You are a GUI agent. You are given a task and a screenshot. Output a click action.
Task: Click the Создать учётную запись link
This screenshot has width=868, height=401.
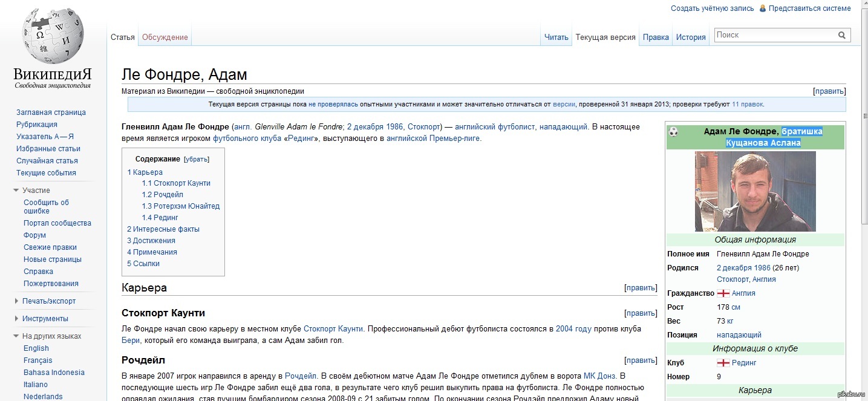(x=712, y=8)
